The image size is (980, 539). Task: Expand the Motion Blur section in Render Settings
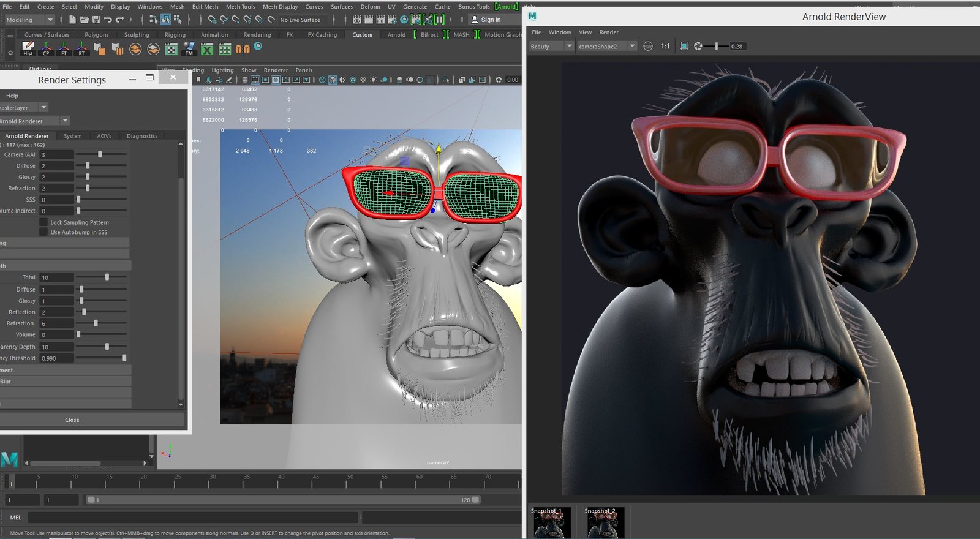[66, 382]
